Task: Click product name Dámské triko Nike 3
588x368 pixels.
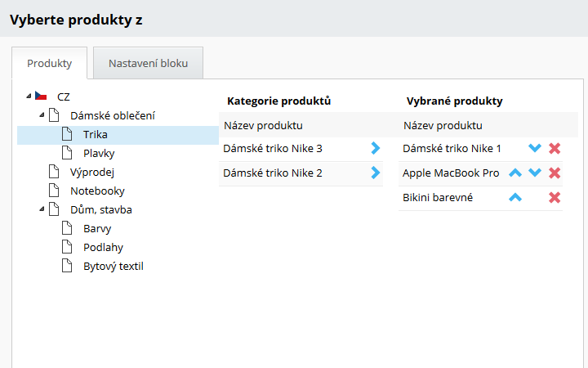Action: pos(273,148)
